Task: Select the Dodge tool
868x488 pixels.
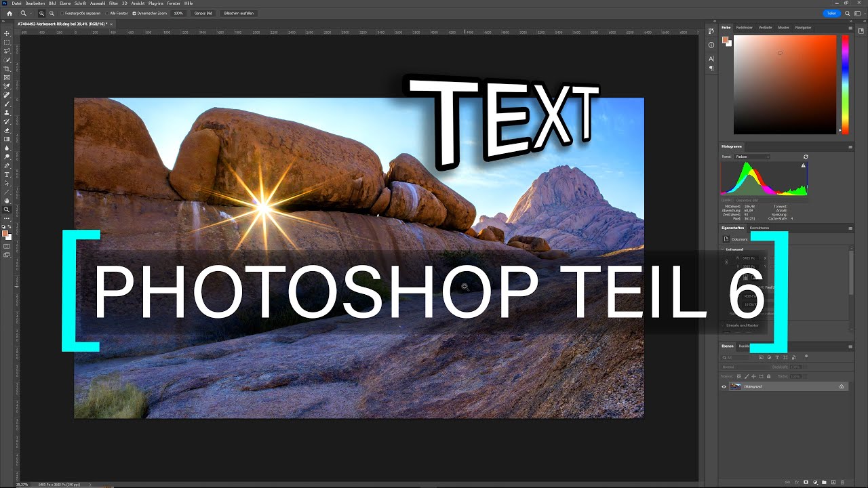Action: click(7, 157)
